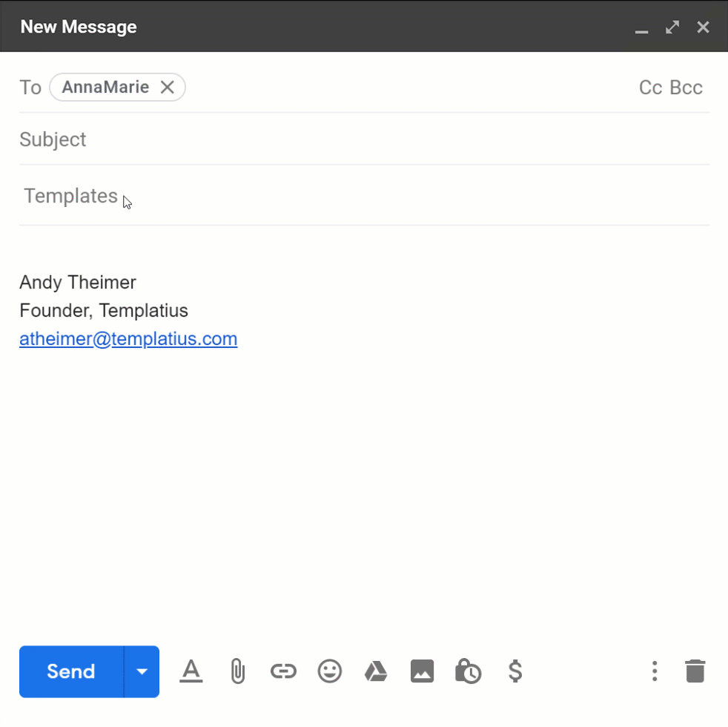Click the To label

30,88
